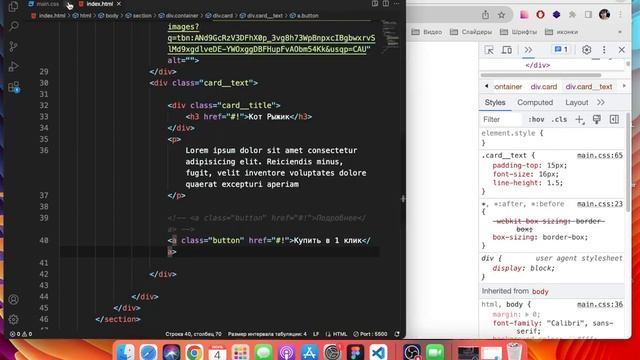Open the Search view in VS Code
The width and height of the screenshot is (640, 360).
13,26
